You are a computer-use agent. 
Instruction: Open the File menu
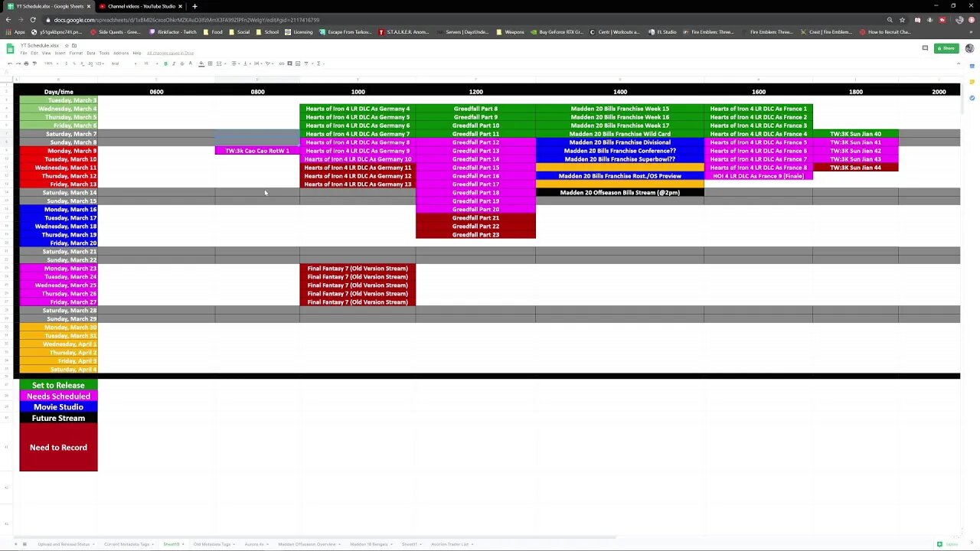pos(24,53)
